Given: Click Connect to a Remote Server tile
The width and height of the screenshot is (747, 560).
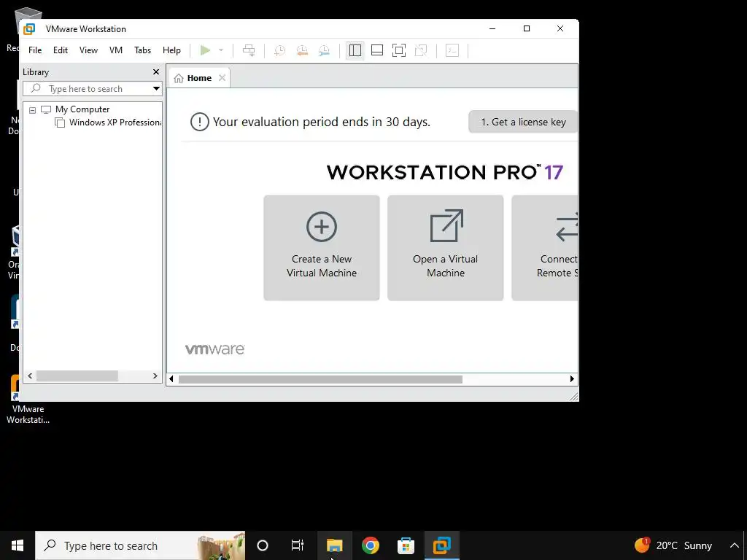Looking at the screenshot, I should (x=544, y=248).
